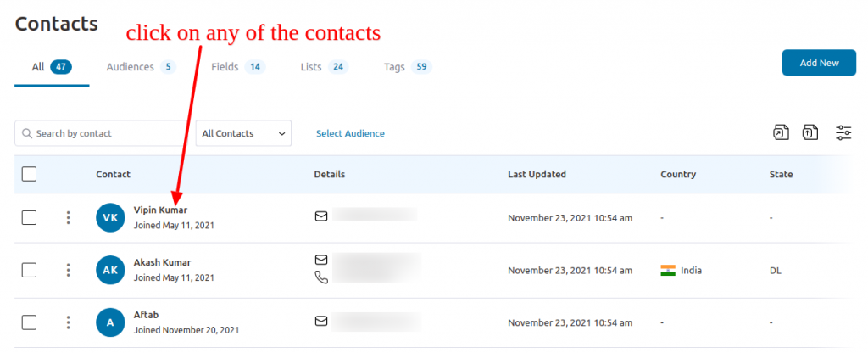Screen dimensions: 868x353
Task: Click the Select Audience link
Action: click(x=350, y=133)
